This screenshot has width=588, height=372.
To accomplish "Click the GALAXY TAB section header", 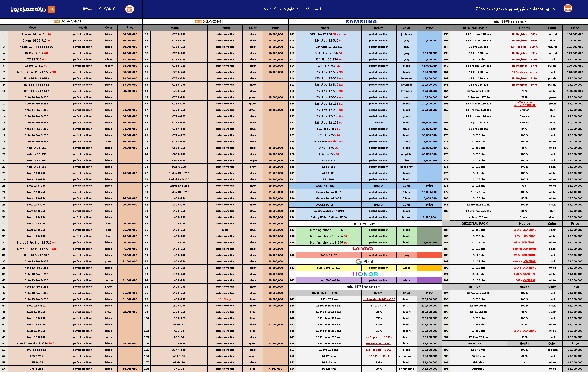I will [325, 186].
